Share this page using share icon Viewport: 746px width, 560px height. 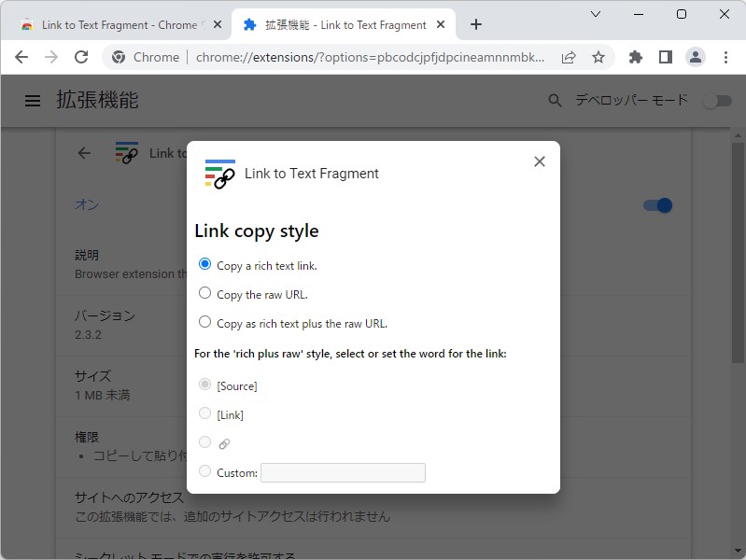(x=569, y=58)
